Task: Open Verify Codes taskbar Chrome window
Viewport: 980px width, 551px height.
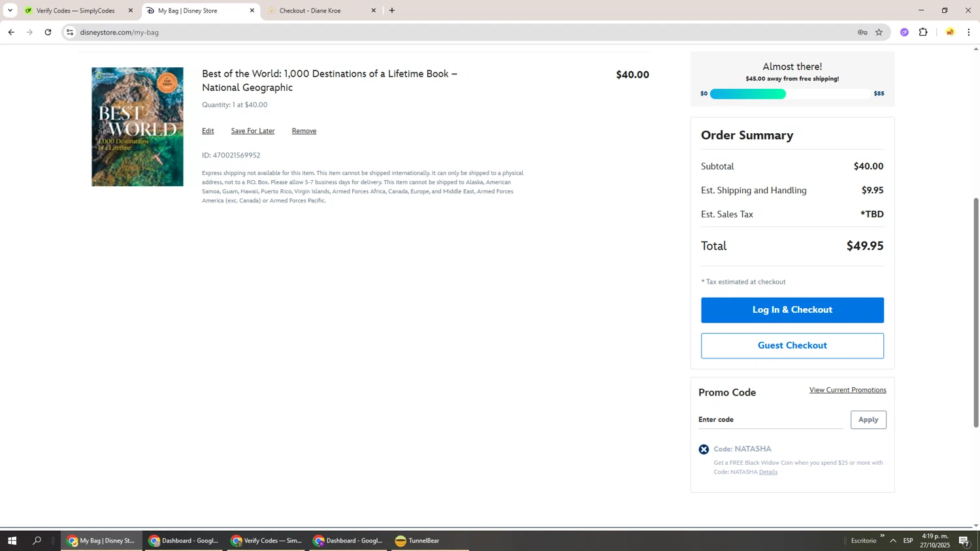Action: tap(266, 541)
